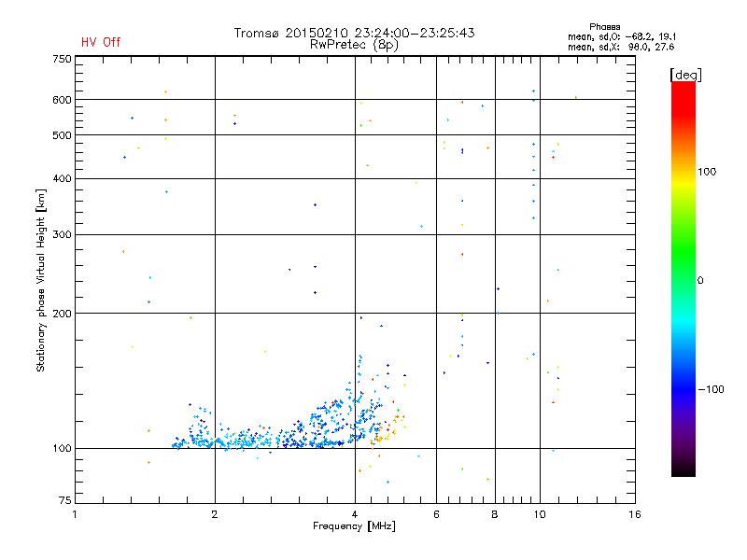Click the −100 tick label on colorbar
747x560 pixels.
pos(709,389)
